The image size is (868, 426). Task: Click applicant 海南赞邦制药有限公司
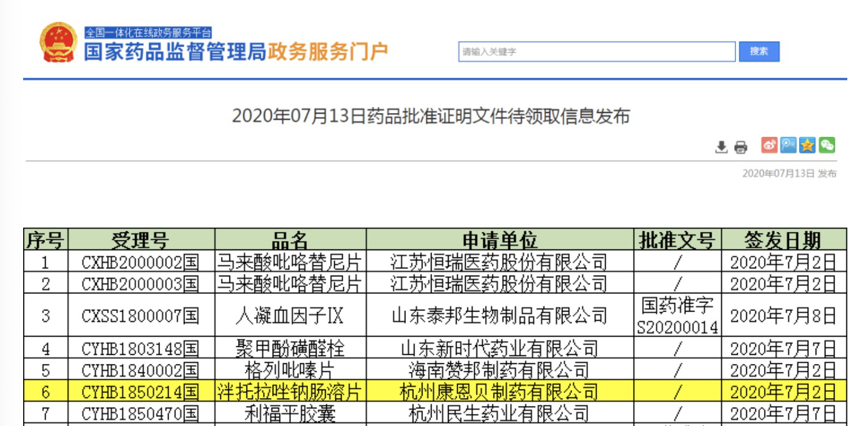499,369
